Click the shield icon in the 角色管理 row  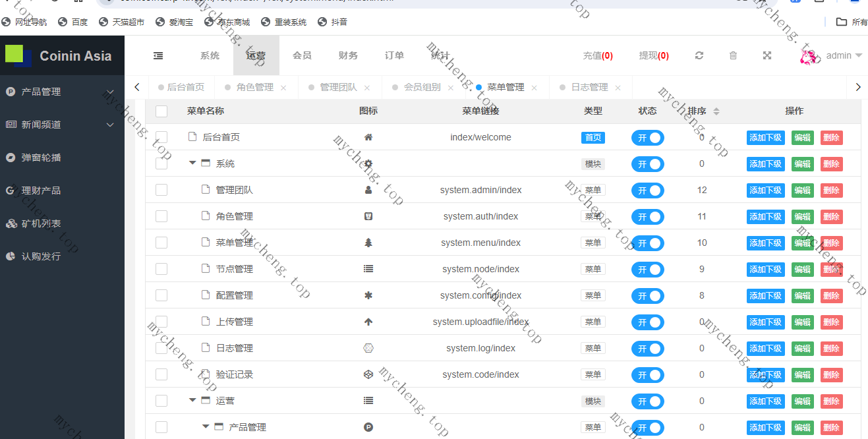[x=368, y=216]
